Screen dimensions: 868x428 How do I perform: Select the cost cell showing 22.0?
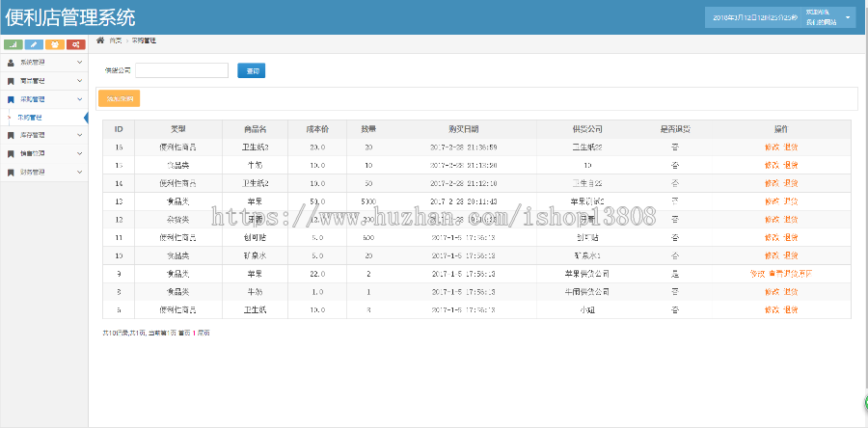(317, 274)
